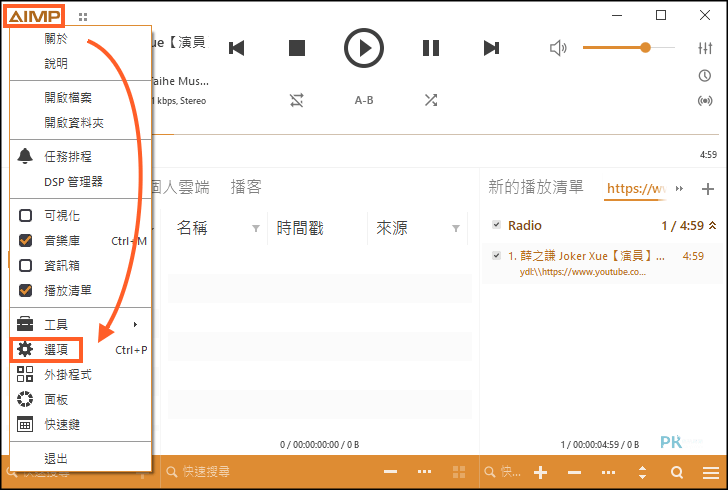Add a new playlist tab with plus
The image size is (728, 490).
pos(708,189)
